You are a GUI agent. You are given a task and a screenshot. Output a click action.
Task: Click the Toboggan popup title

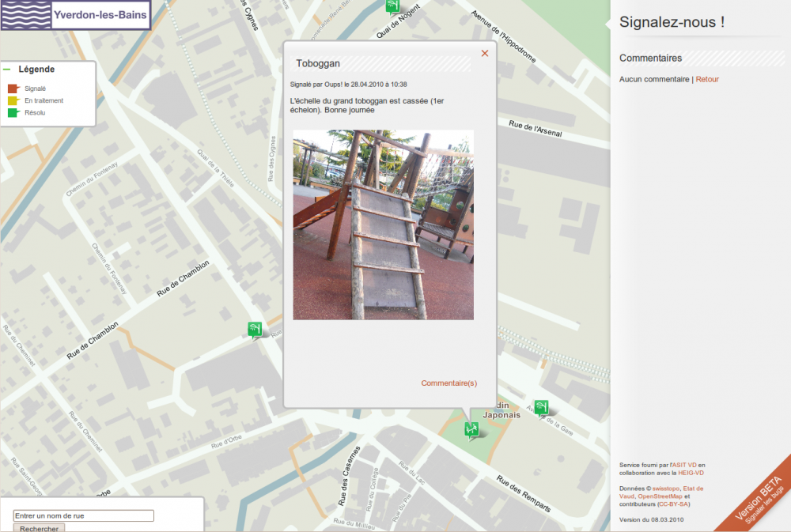coord(318,63)
